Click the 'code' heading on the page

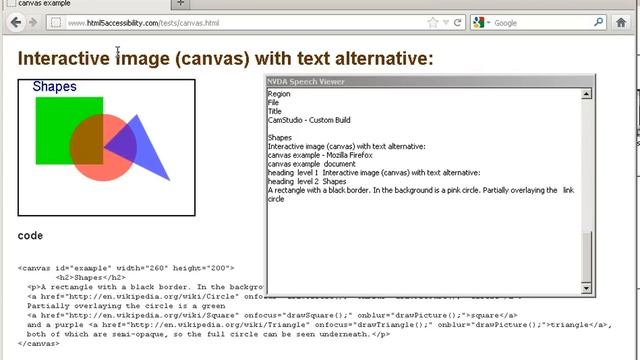(x=30, y=236)
